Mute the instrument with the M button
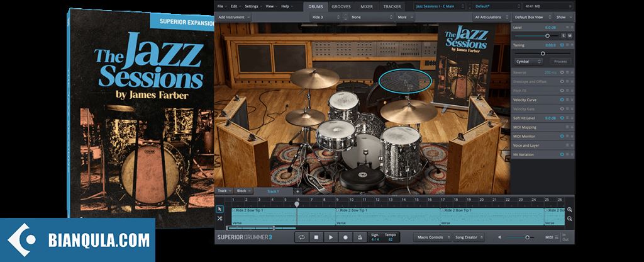Image resolution: width=644 pixels, height=262 pixels. (570, 36)
